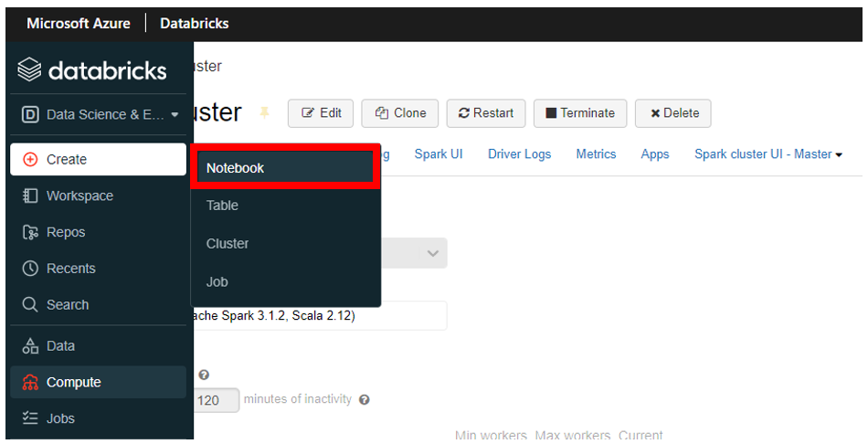Click the help icon above the 120 field
This screenshot has width=868, height=444.
[204, 375]
